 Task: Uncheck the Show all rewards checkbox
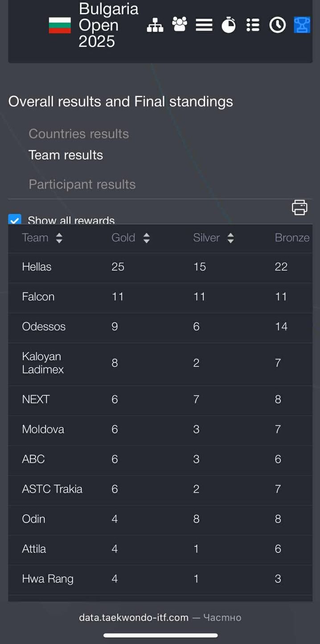coord(15,220)
